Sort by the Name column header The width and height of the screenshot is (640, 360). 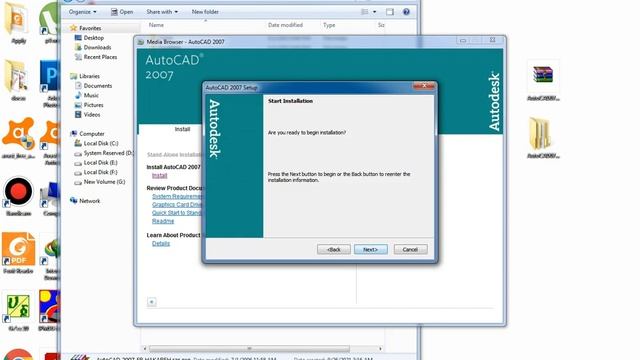(156, 25)
